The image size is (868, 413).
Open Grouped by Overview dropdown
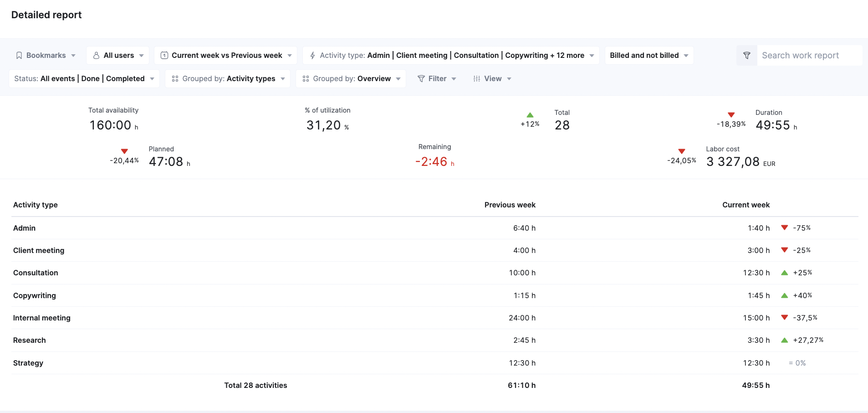[351, 79]
